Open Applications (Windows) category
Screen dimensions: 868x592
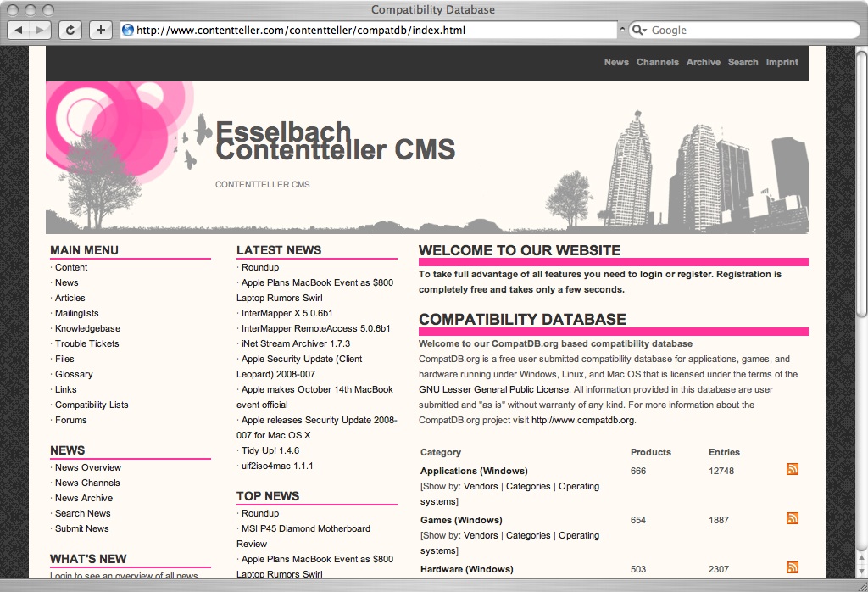tap(474, 471)
